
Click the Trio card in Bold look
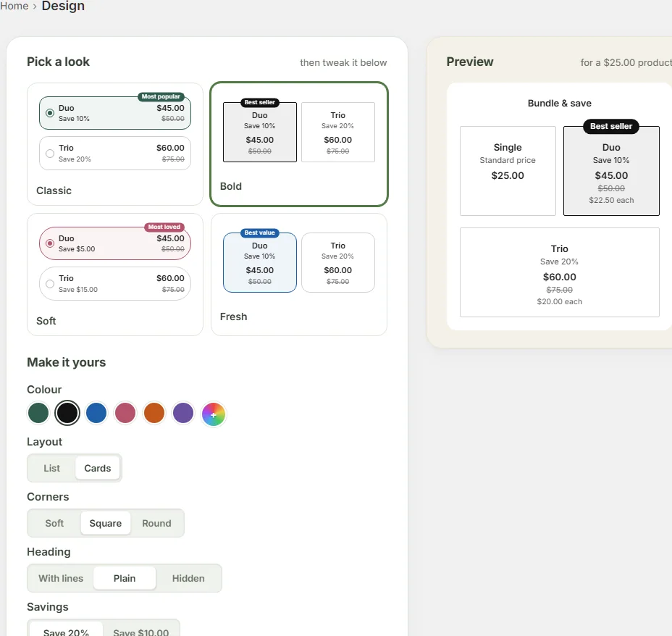[338, 132]
